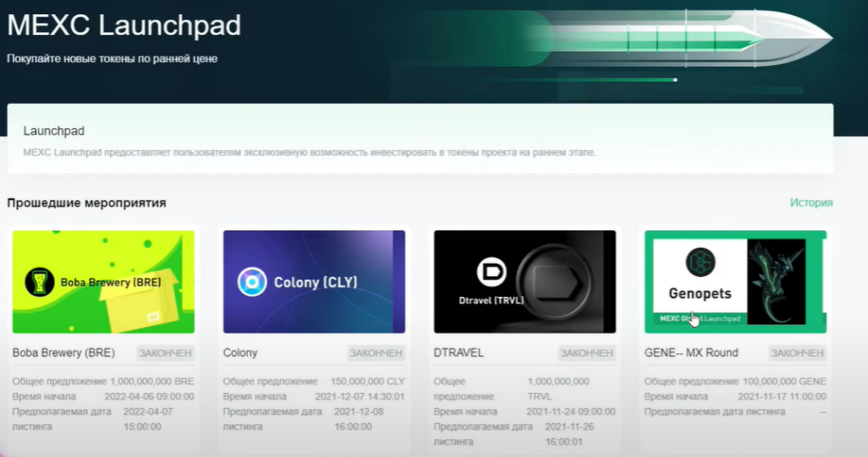Open the История link

[x=811, y=203]
